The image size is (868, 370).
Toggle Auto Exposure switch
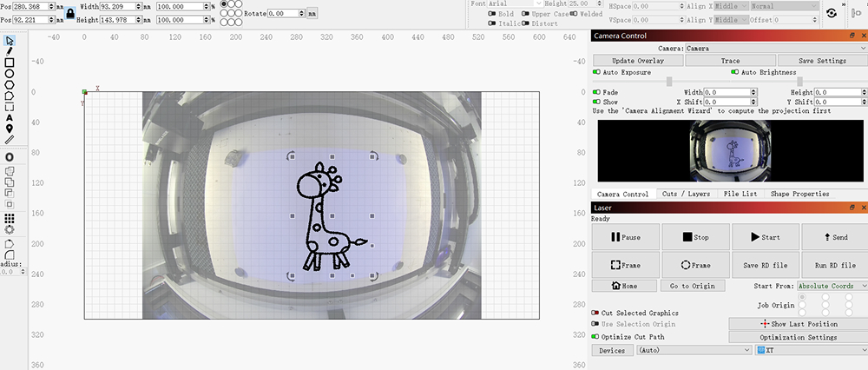click(x=596, y=72)
